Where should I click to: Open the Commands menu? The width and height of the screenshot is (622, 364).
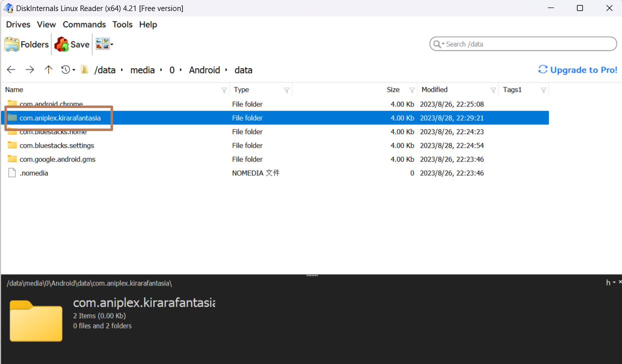click(x=84, y=25)
